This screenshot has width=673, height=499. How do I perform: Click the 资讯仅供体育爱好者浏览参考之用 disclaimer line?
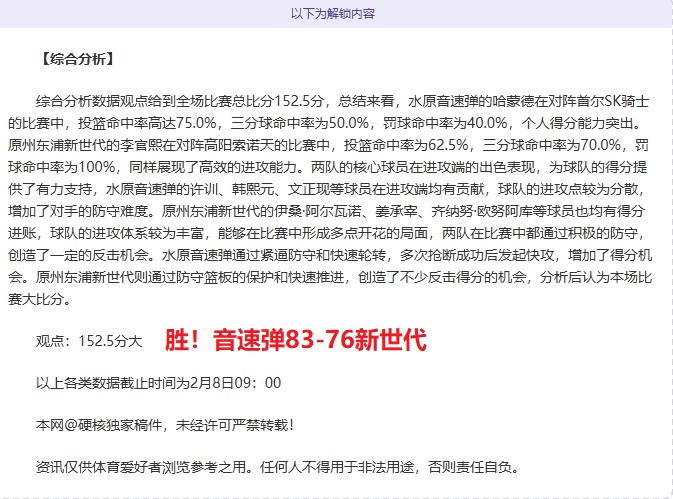pos(278,467)
